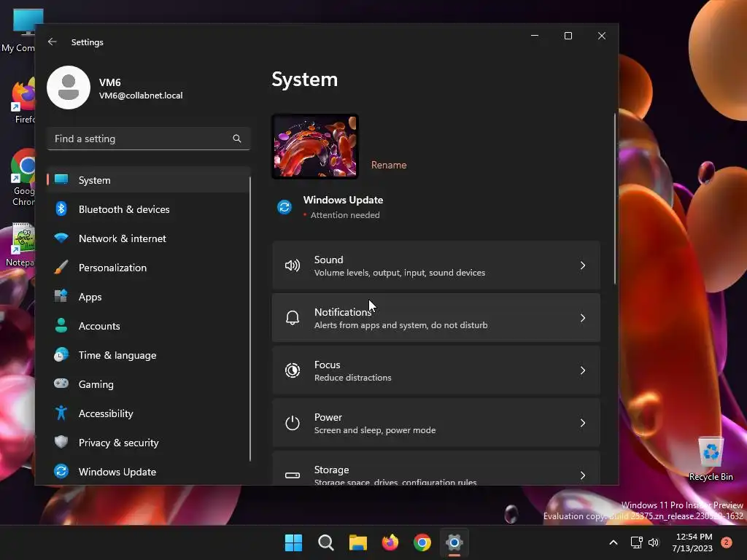Show hidden icons in system tray
Viewport: 747px width, 560px height.
[x=614, y=542]
